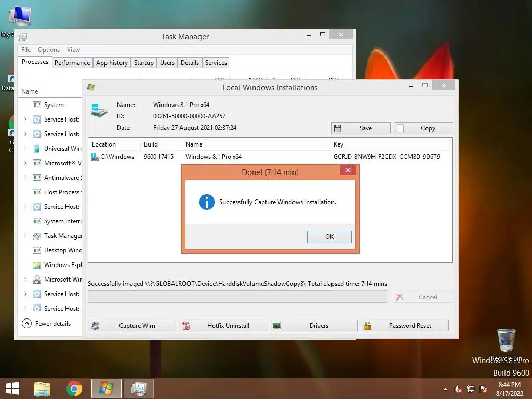Select System process in Task Manager
This screenshot has height=399, width=532.
coord(50,105)
